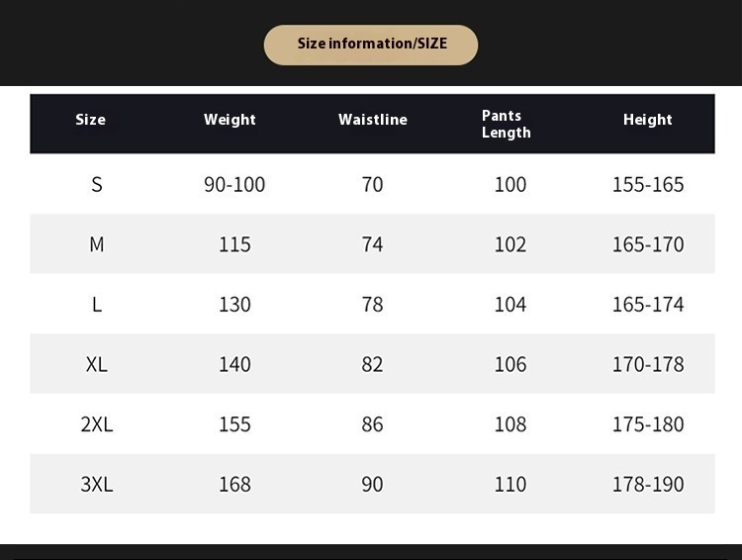Click the 170-178 height value

pos(648,364)
